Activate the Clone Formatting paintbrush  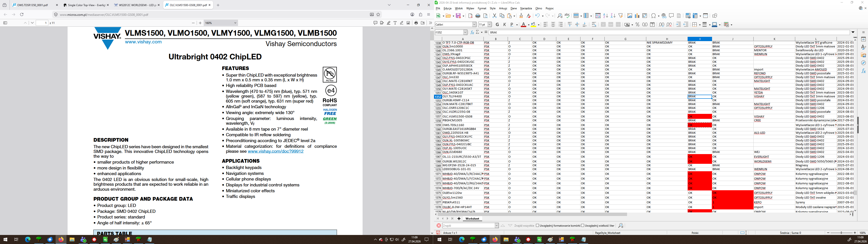(x=521, y=16)
